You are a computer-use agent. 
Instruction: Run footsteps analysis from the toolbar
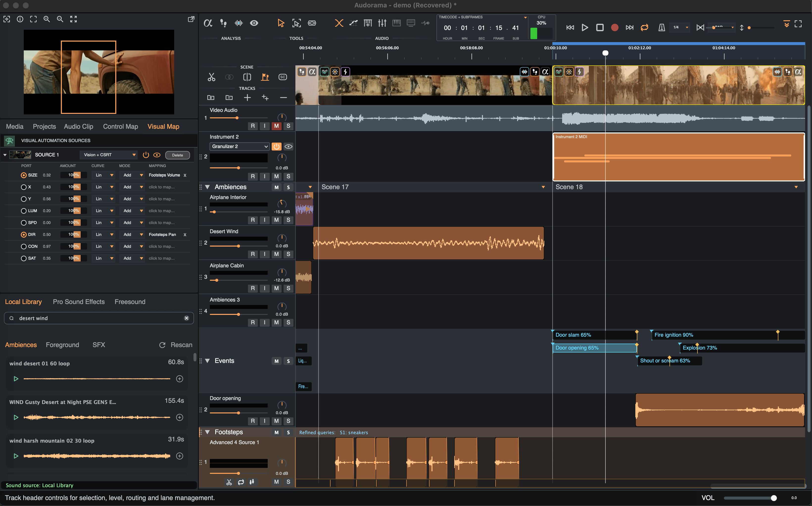(223, 23)
